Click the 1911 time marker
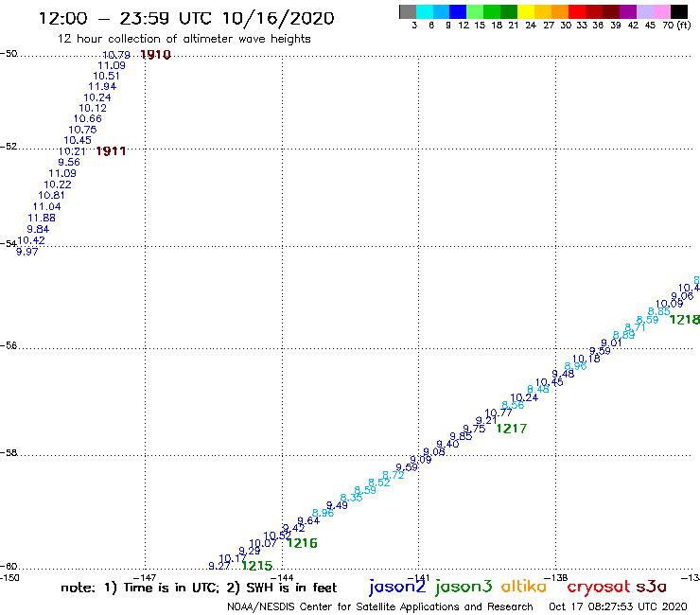 pyautogui.click(x=111, y=151)
